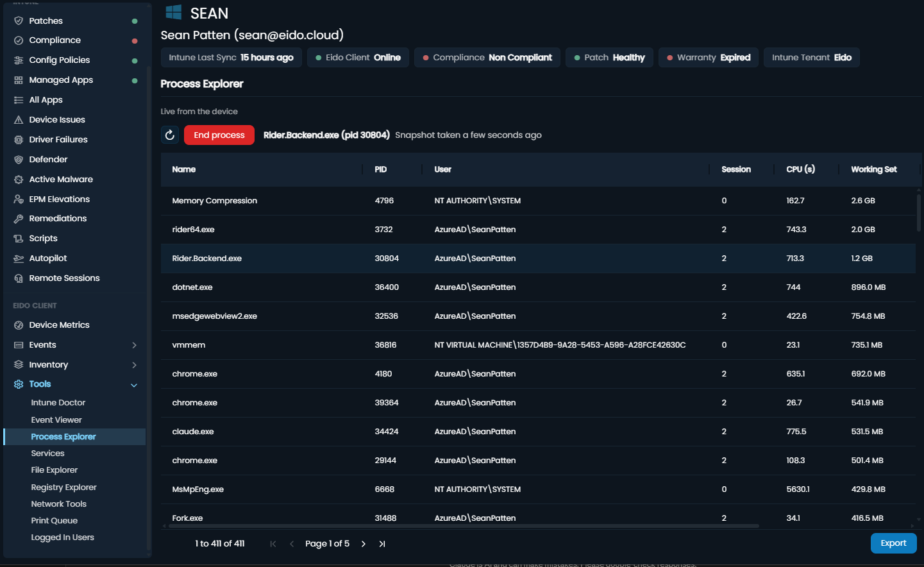This screenshot has height=567, width=924.
Task: Sort processes by User column
Action: (x=443, y=169)
